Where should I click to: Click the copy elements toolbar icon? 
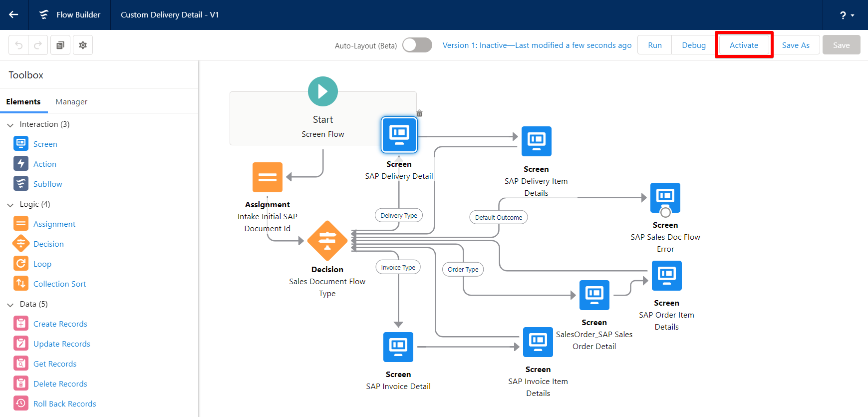60,45
